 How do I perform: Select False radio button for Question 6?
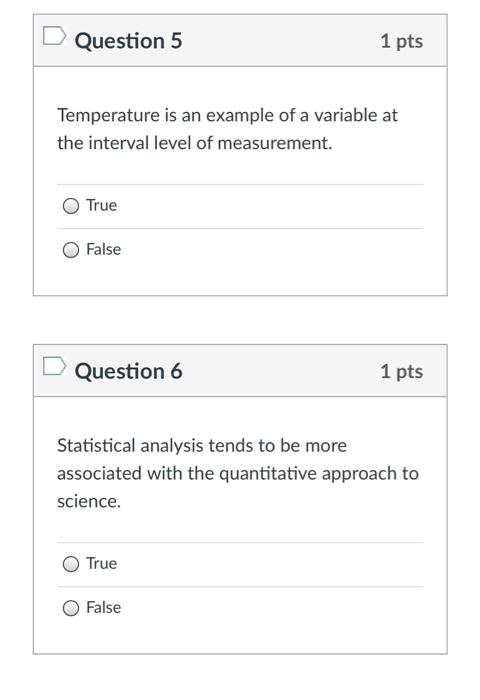pyautogui.click(x=71, y=608)
